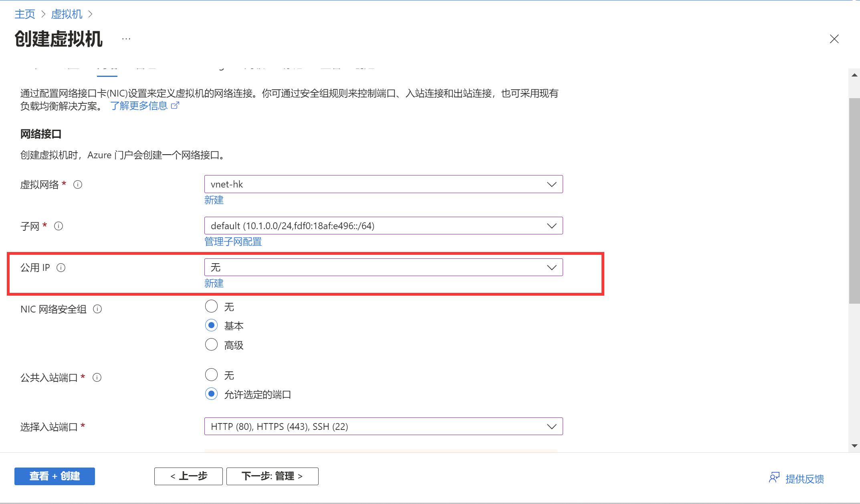Click info icon next to 虚拟网络

pos(78,185)
